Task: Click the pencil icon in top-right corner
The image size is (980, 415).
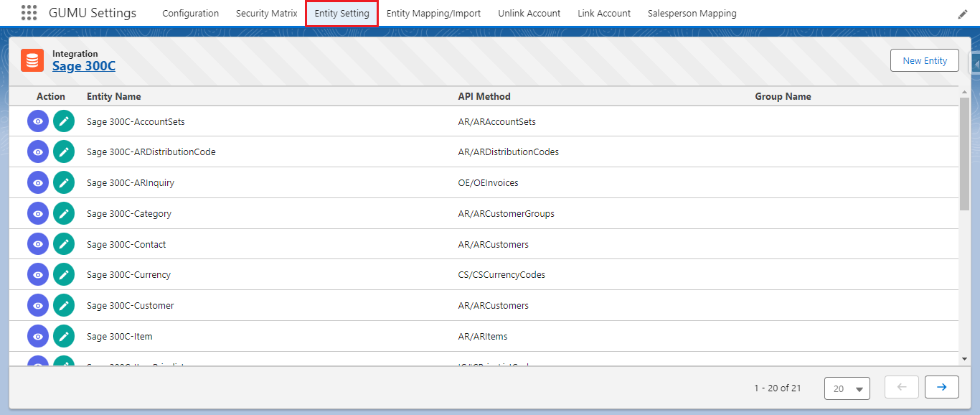Action: (963, 14)
